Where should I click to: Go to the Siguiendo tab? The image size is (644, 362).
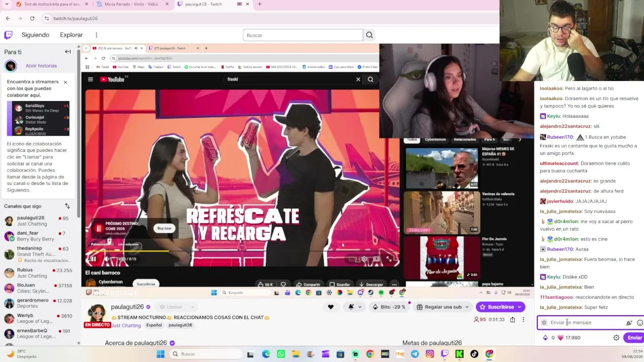point(35,35)
